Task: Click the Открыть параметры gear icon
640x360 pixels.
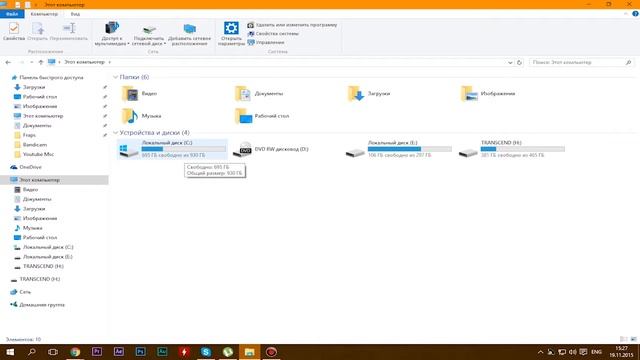Action: [x=231, y=28]
